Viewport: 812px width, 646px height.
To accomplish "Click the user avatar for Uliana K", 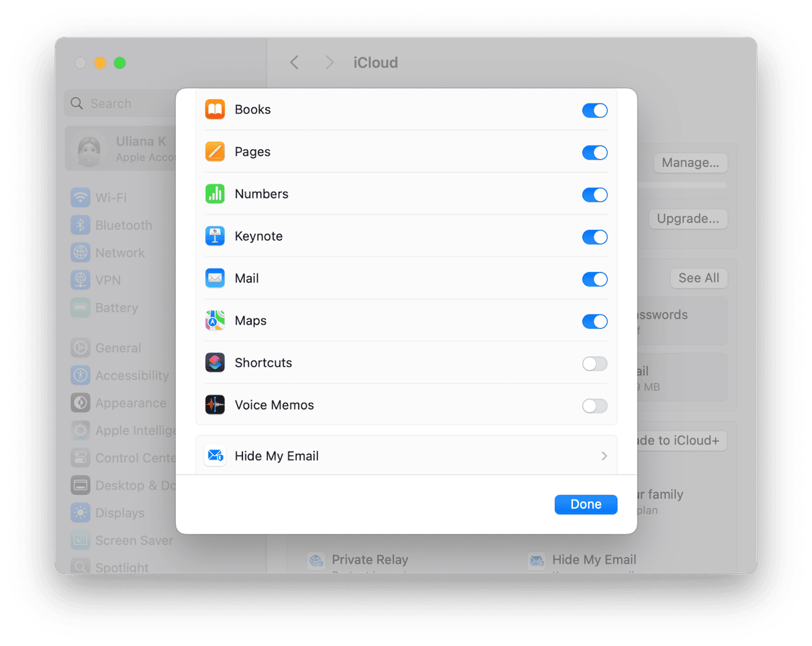I will pos(90,149).
